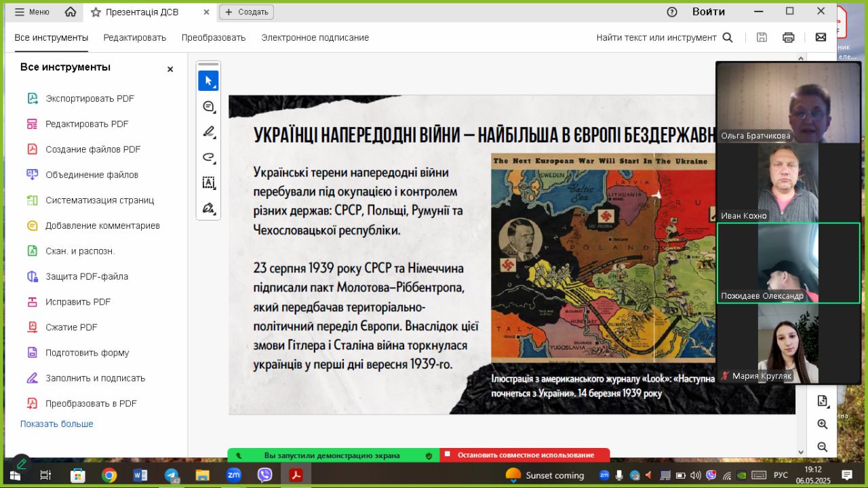Select the Все инструменты tab
The width and height of the screenshot is (868, 488).
pos(52,37)
